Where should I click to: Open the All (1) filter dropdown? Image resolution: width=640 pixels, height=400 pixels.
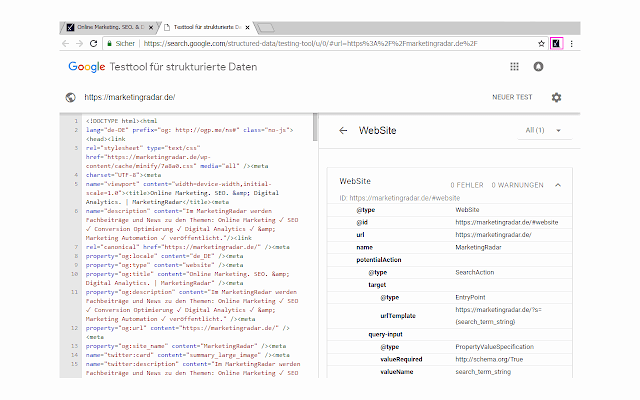tap(544, 131)
